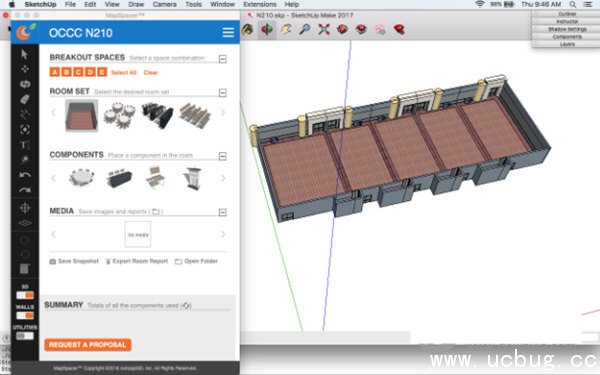Click the redo arrow in the sidebar
The image size is (600, 375).
pyautogui.click(x=25, y=190)
